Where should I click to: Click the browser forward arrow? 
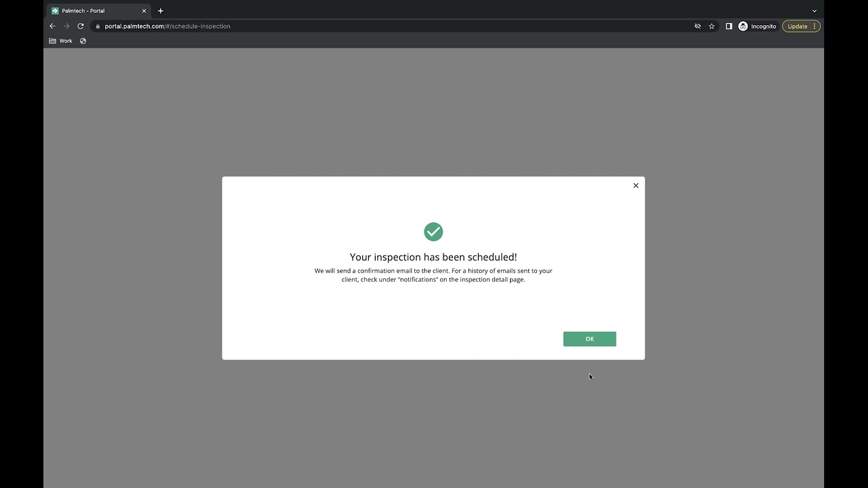(66, 26)
